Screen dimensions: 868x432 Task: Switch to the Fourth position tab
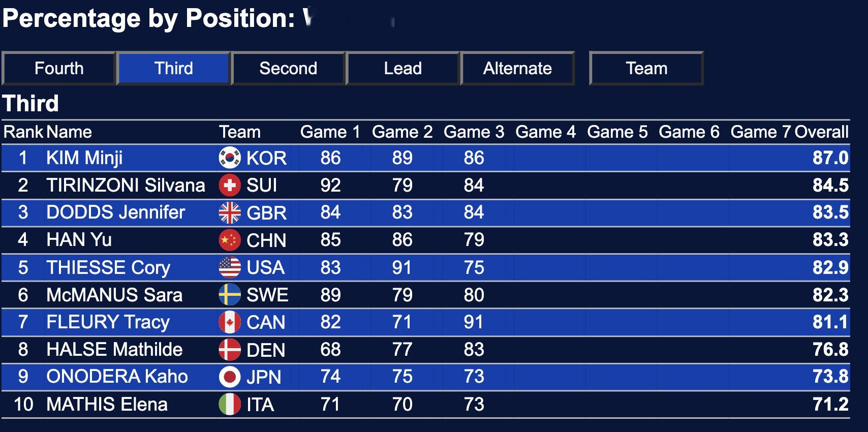tap(59, 68)
